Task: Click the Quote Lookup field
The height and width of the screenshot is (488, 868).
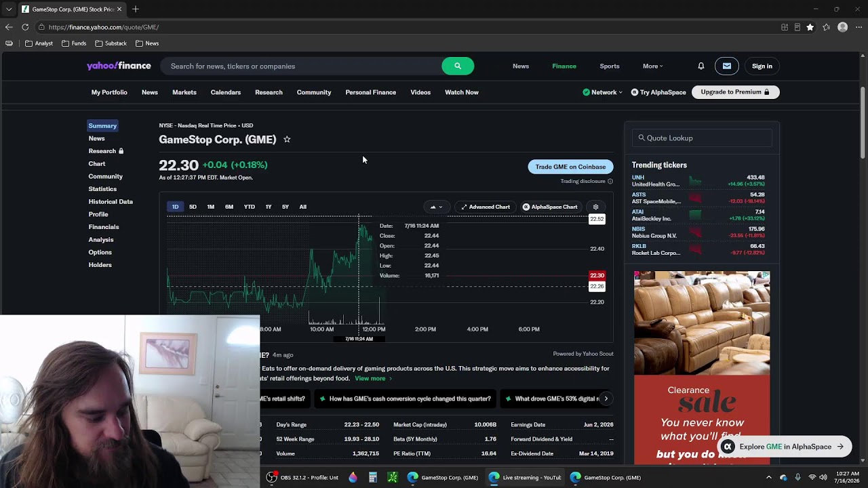Action: [x=702, y=138]
